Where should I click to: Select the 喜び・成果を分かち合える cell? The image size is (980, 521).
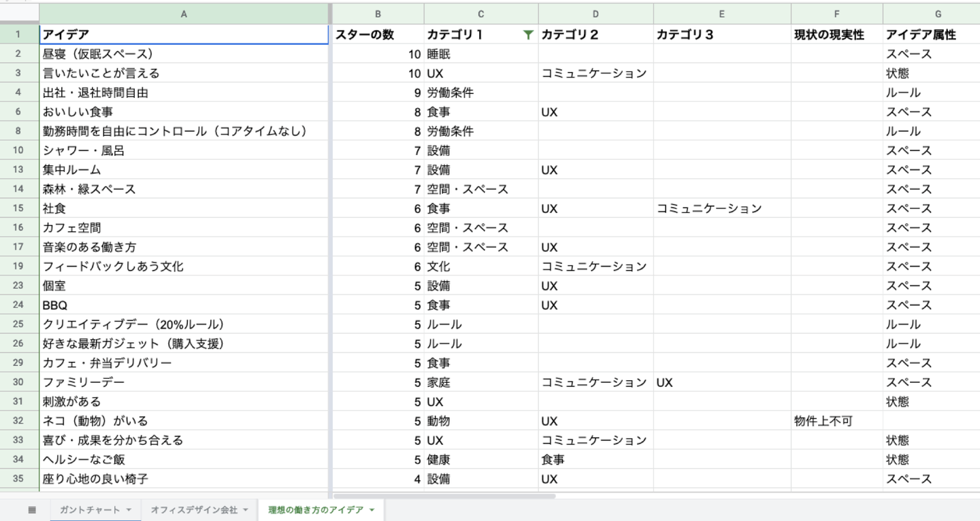[x=184, y=440]
